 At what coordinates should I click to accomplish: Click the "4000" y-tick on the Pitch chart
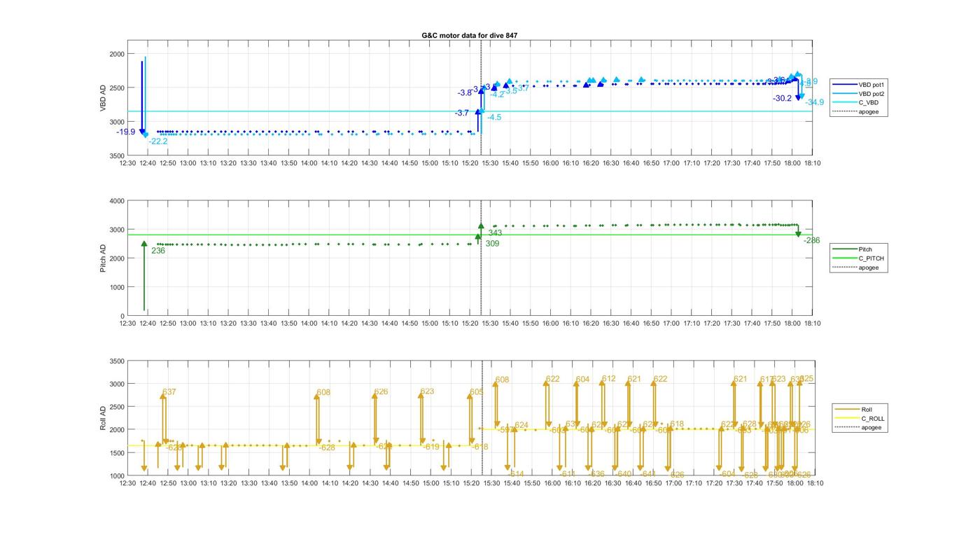(117, 201)
